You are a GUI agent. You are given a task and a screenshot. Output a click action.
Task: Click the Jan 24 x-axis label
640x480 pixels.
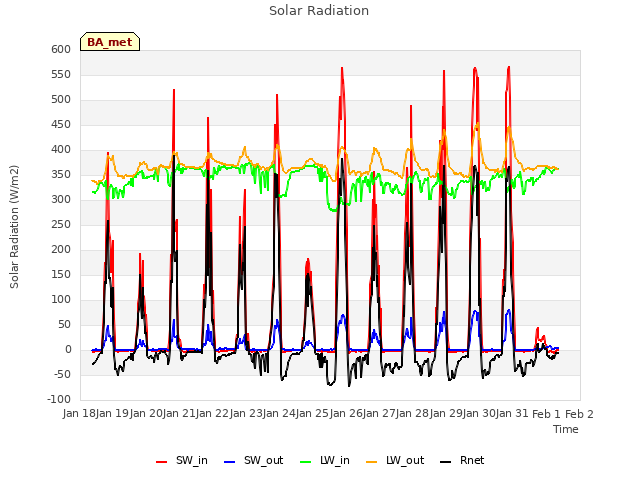coord(279,414)
